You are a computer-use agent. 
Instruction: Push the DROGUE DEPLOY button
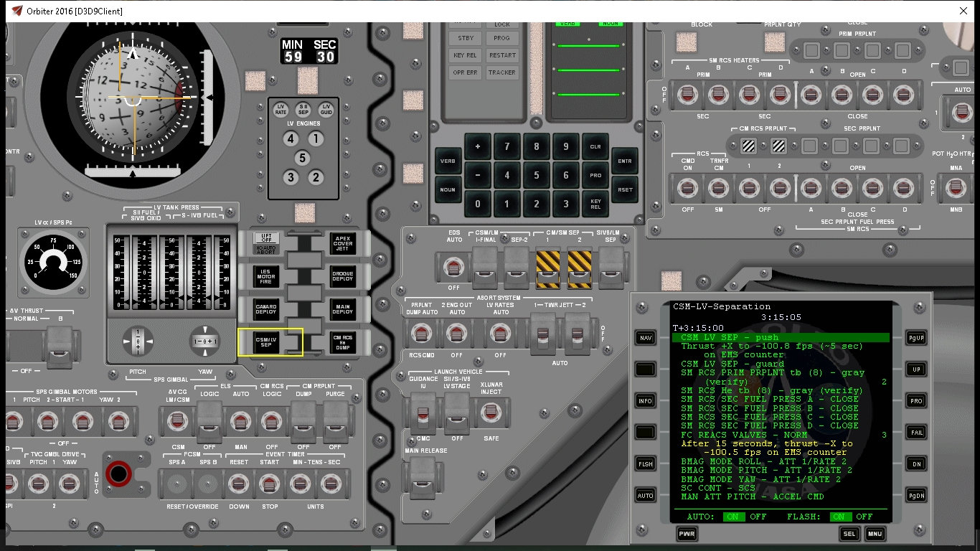[343, 276]
